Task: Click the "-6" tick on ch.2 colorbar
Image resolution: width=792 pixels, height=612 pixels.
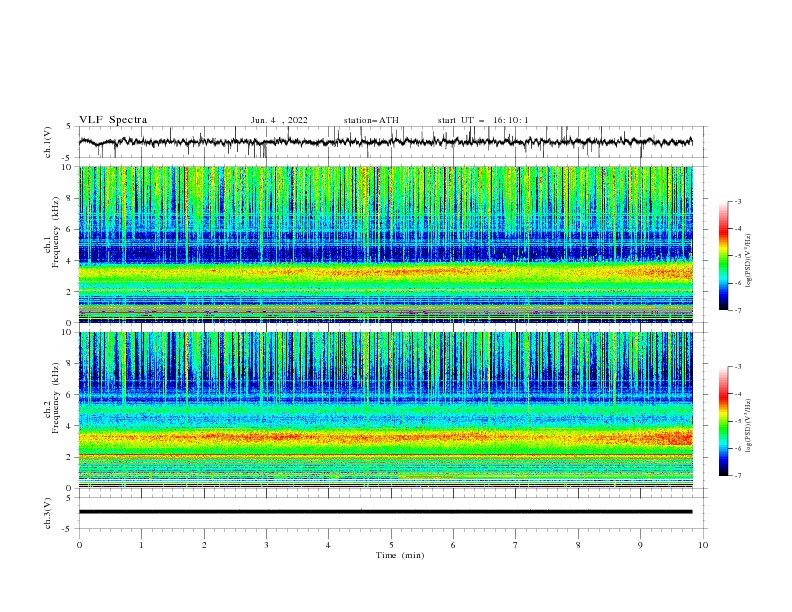Action: coord(738,448)
